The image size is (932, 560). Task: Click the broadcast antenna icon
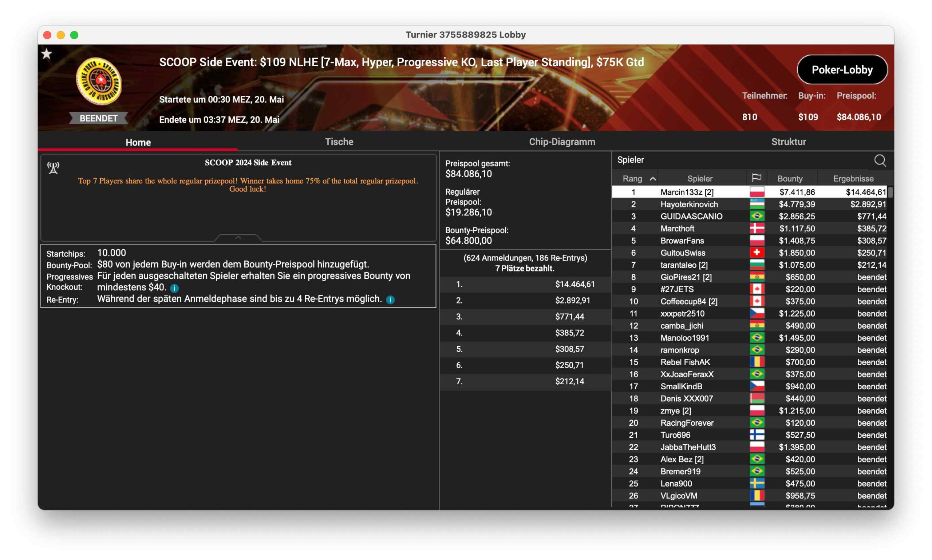tap(53, 168)
